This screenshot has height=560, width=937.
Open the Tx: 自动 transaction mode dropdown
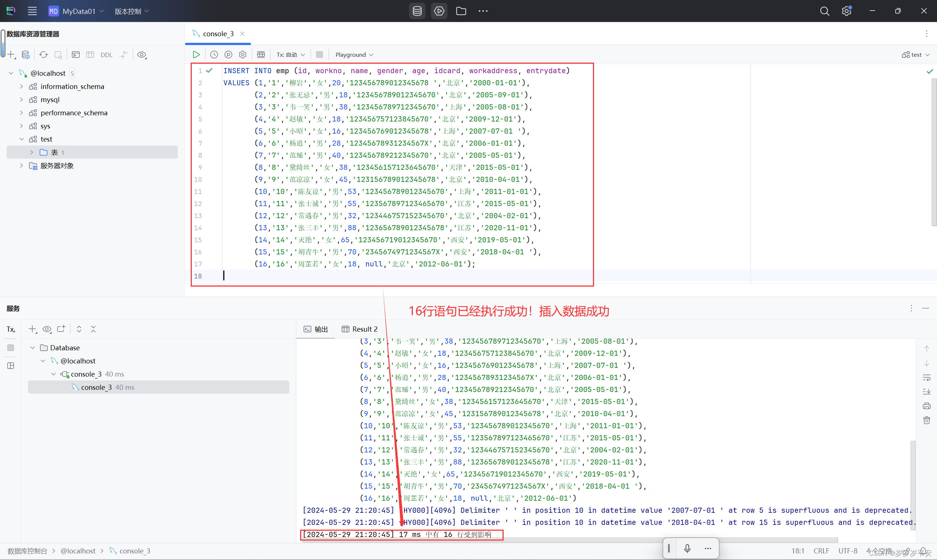click(x=291, y=54)
